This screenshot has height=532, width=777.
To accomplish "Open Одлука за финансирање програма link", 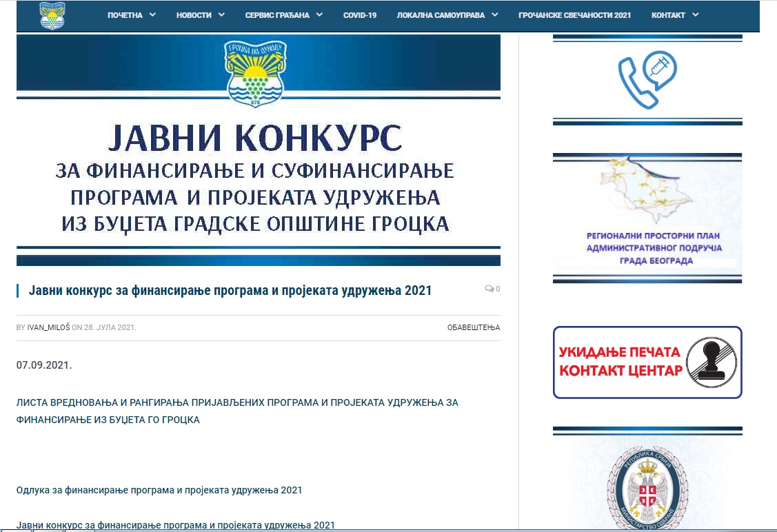I will [x=159, y=491].
